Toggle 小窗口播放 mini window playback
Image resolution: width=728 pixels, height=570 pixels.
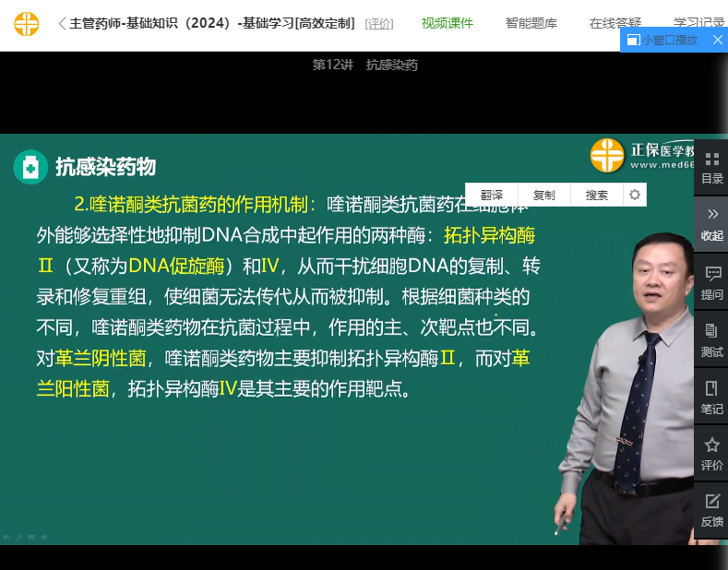pyautogui.click(x=662, y=40)
